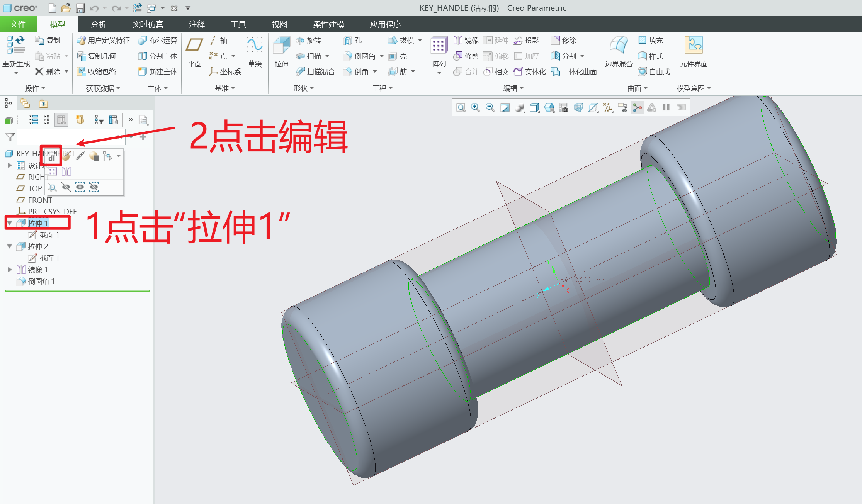Screen dimensions: 862x504
Task: Click the Zoom In icon above graphics area
Action: coord(475,107)
